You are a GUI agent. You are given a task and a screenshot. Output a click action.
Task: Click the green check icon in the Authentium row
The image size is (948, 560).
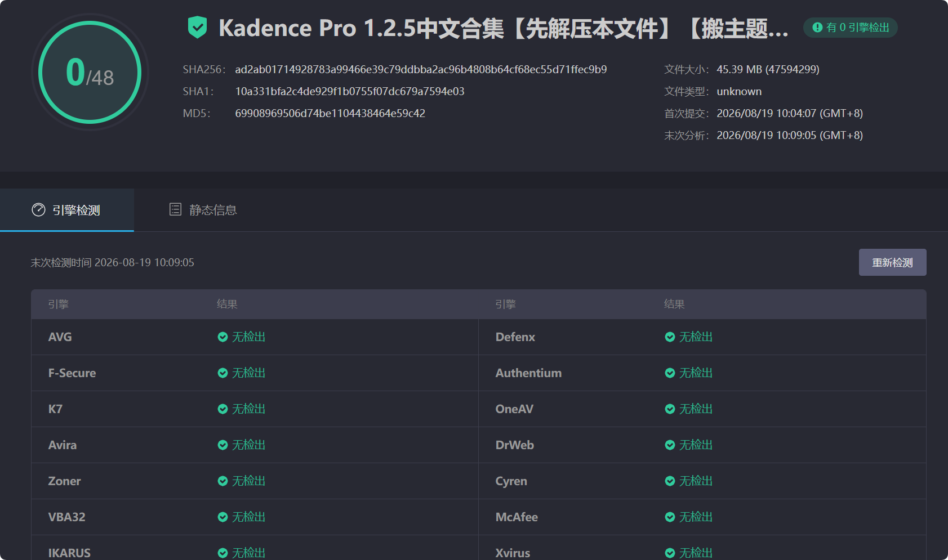pos(670,373)
